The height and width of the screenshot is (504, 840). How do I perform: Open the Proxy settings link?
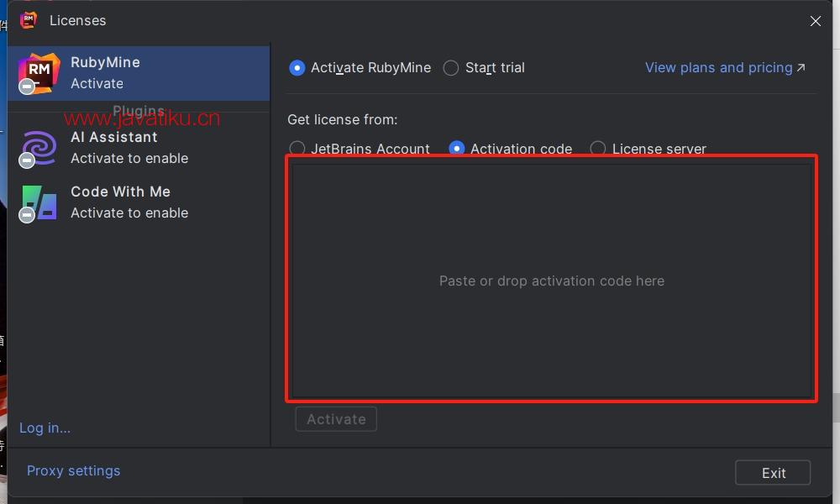tap(73, 470)
